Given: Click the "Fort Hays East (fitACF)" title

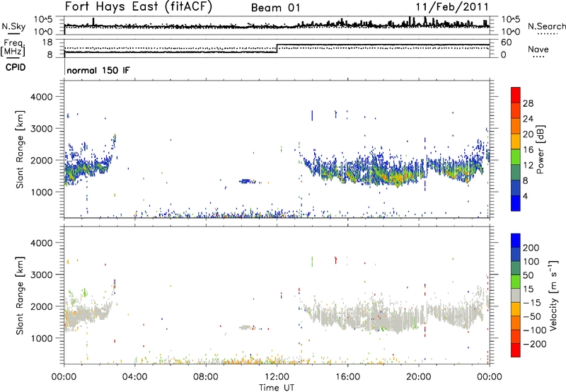Looking at the screenshot, I should (139, 6).
